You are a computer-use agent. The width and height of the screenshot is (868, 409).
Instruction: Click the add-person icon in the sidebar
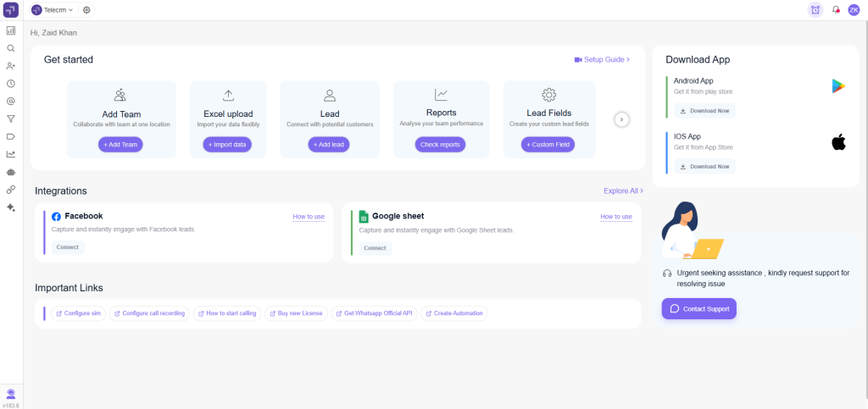pos(11,66)
